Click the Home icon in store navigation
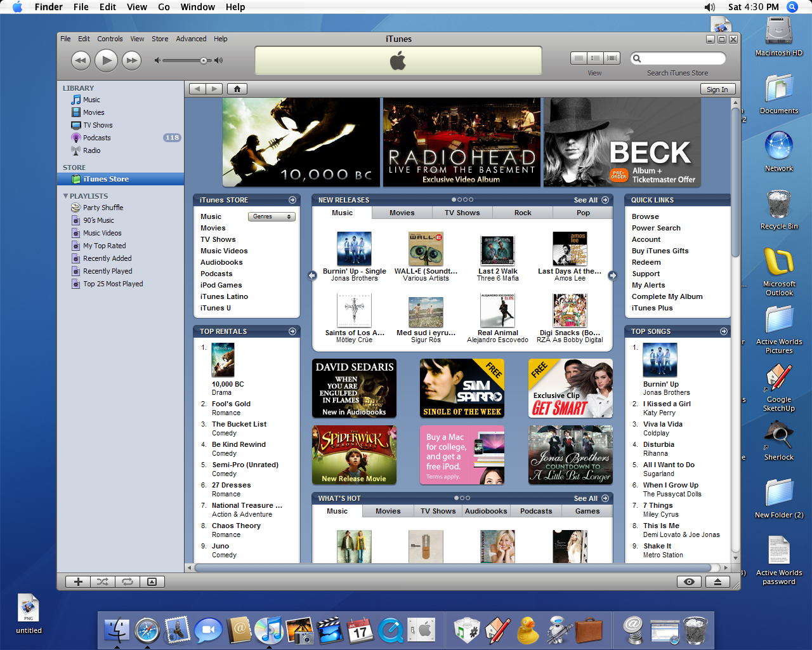Screen dimensions: 812x650 [x=237, y=89]
